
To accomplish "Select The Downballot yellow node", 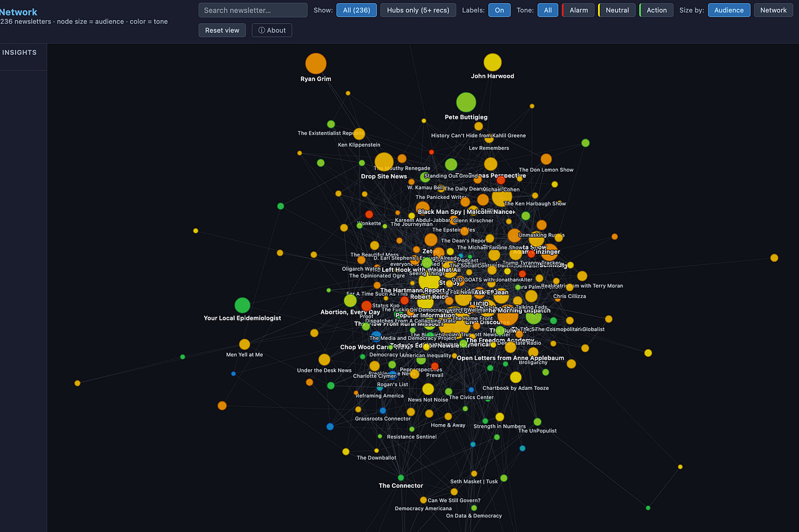I will click(x=376, y=450).
